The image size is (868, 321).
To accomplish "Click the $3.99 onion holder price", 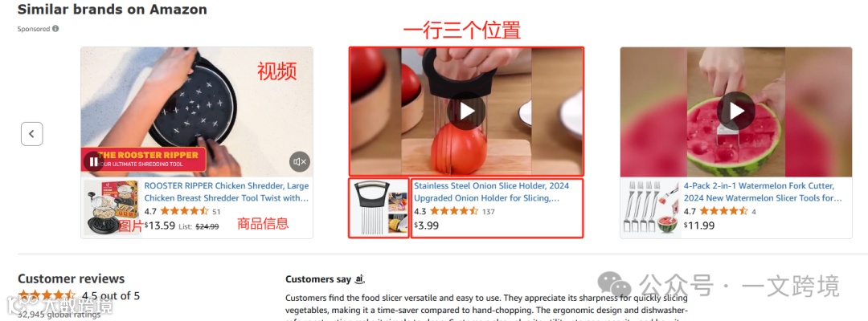I will click(x=426, y=226).
